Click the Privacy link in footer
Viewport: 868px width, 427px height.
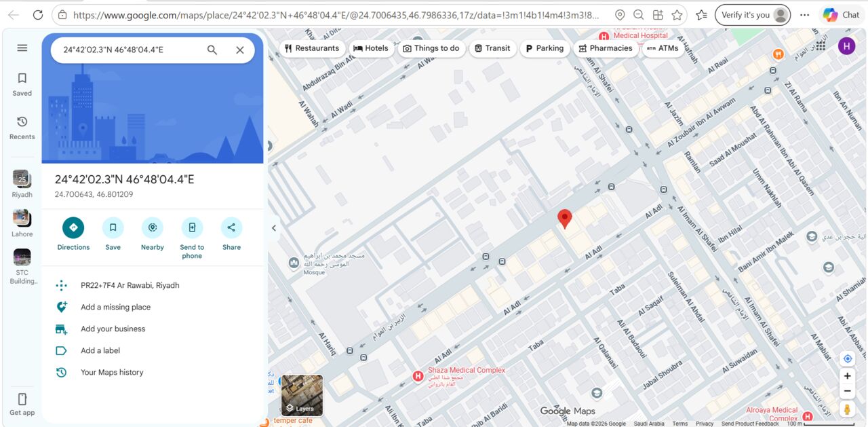pyautogui.click(x=705, y=424)
